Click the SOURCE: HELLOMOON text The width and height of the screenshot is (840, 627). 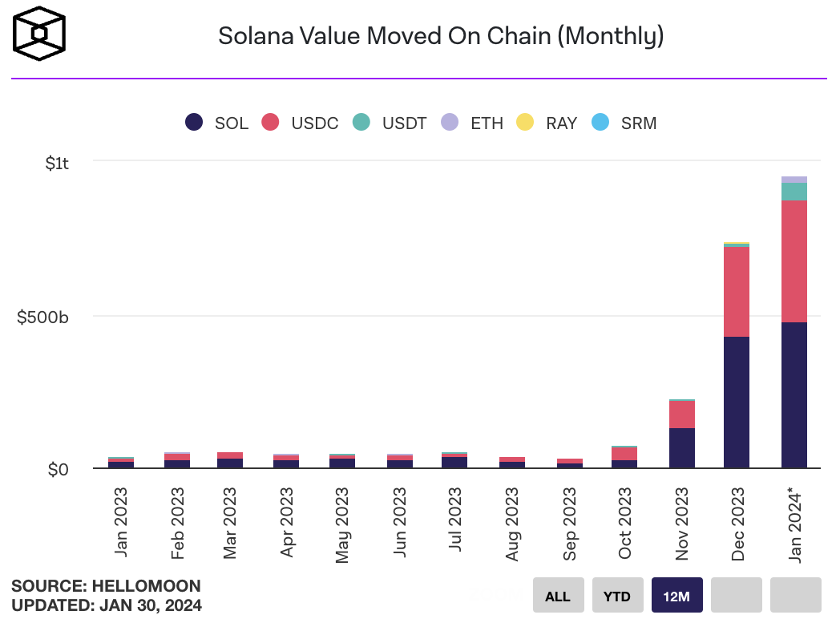pos(106,586)
